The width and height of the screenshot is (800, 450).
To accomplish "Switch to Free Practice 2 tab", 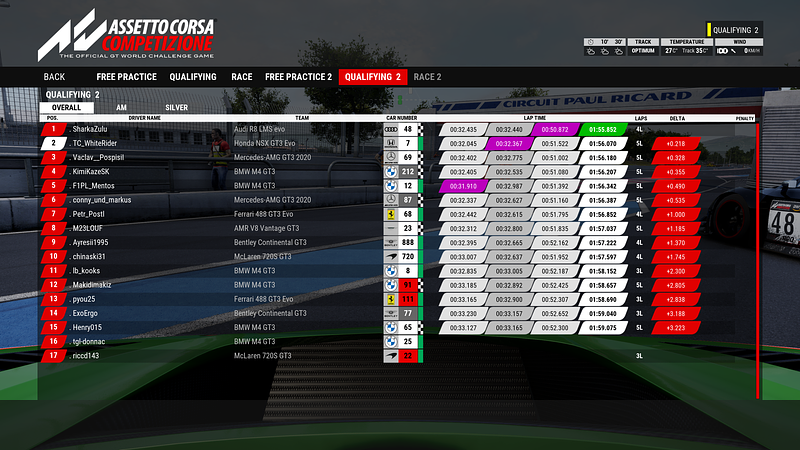I will click(x=298, y=77).
